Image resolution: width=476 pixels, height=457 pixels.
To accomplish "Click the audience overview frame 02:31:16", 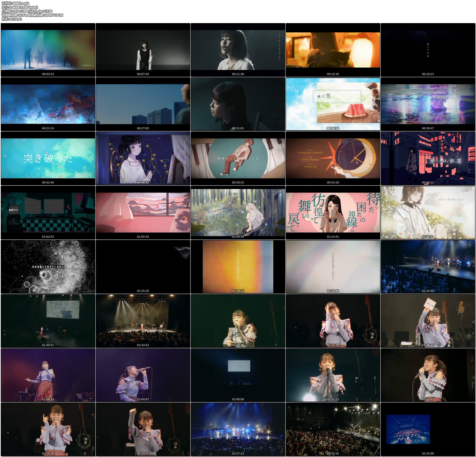I will pos(333,429).
